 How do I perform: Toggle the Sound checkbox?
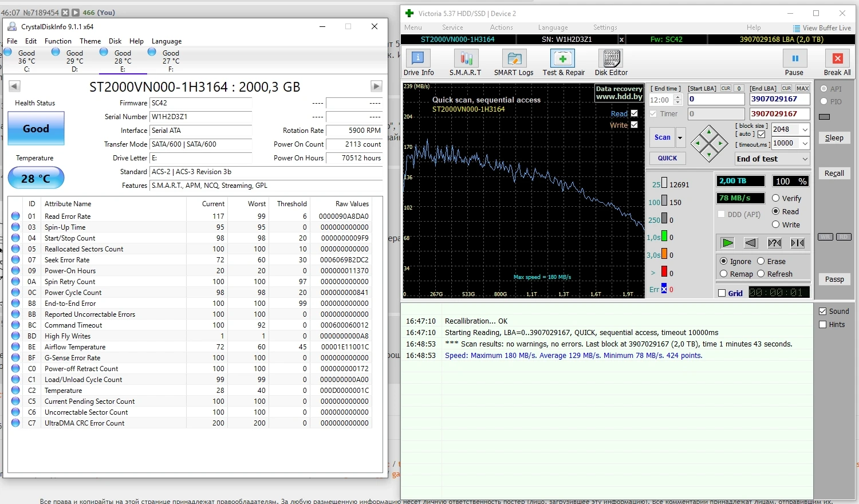(823, 311)
